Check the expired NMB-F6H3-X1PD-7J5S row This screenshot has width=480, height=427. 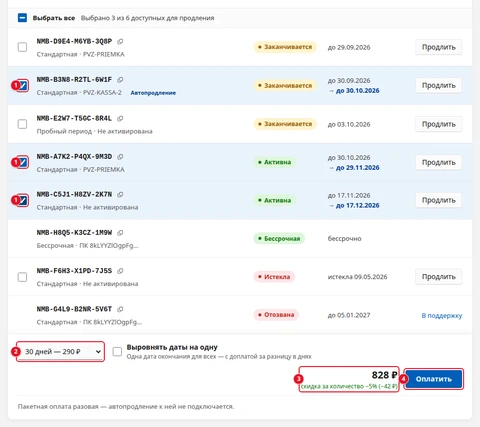22,277
